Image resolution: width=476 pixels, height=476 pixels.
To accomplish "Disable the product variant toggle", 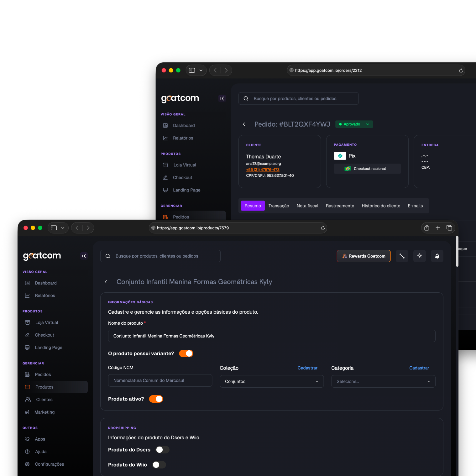I will 186,353.
